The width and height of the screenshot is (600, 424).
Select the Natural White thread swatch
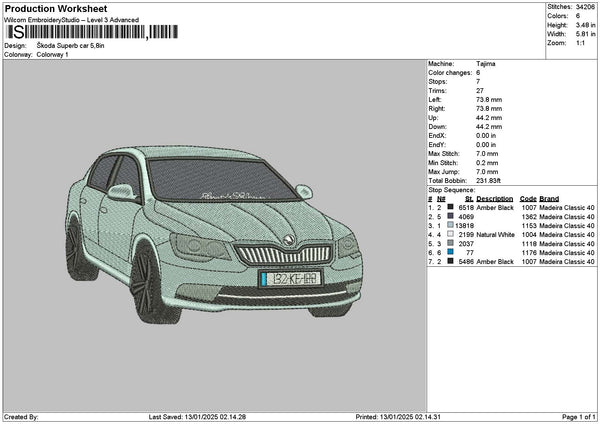coord(450,234)
